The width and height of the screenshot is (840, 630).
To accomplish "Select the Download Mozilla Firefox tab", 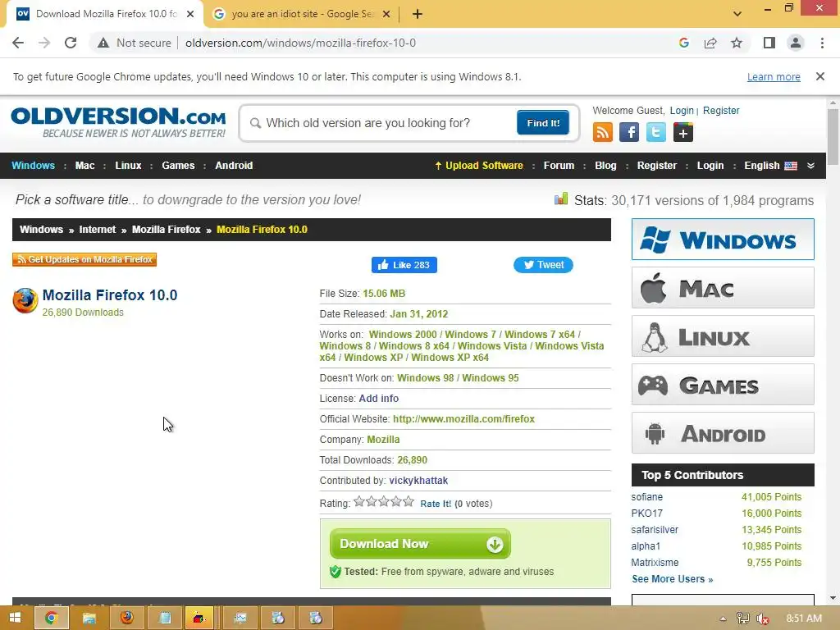I will pyautogui.click(x=105, y=14).
